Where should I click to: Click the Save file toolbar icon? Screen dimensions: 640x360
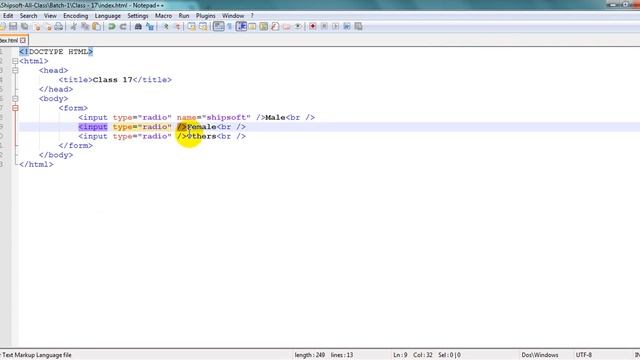[13, 27]
